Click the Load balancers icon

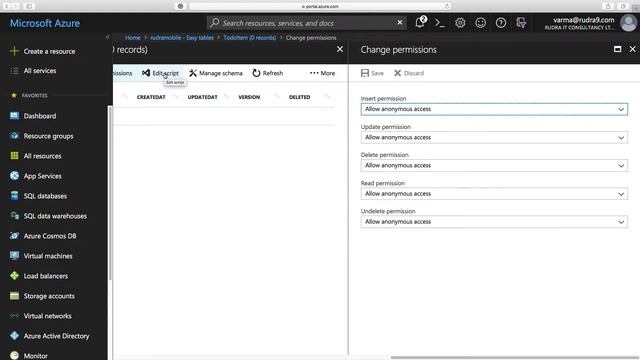coord(14,276)
